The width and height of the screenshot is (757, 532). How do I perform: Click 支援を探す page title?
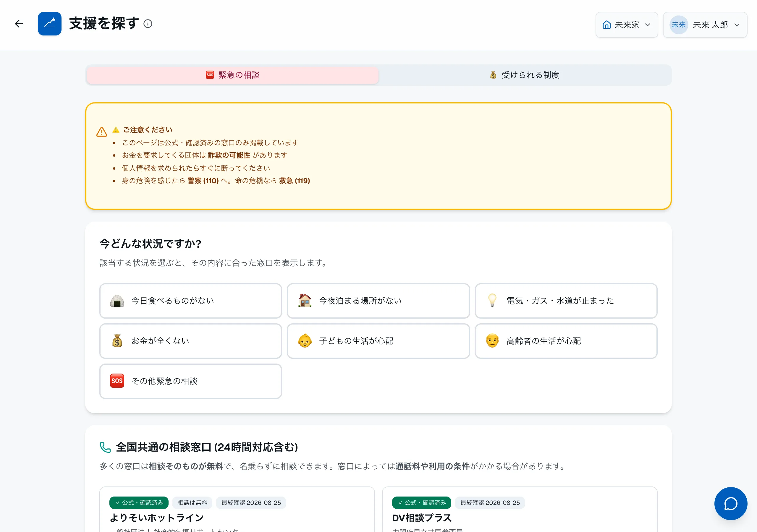(x=104, y=24)
